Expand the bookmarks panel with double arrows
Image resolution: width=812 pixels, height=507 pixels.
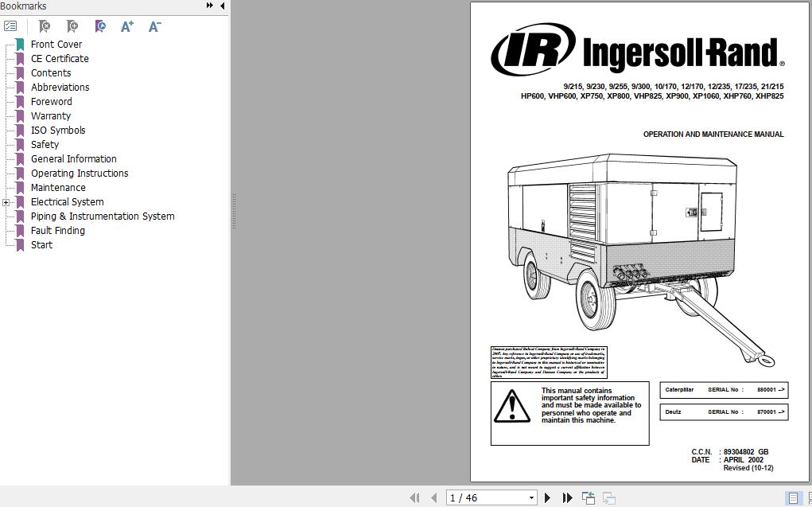[x=210, y=6]
